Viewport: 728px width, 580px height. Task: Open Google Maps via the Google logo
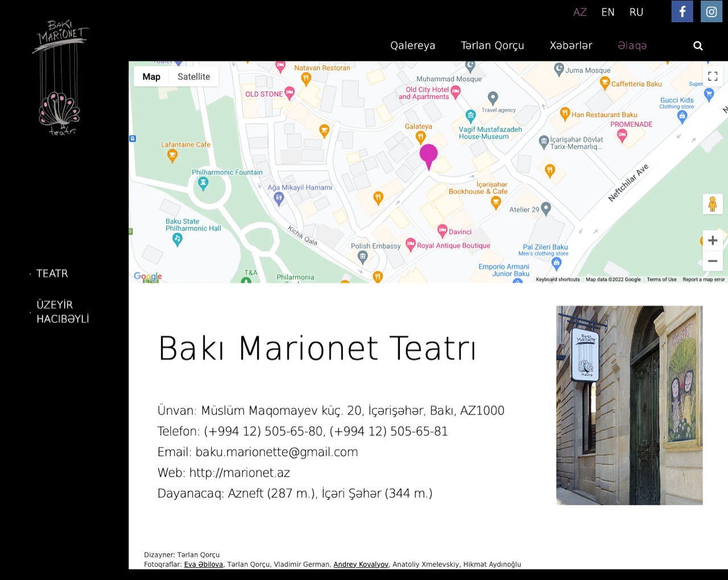pos(147,276)
